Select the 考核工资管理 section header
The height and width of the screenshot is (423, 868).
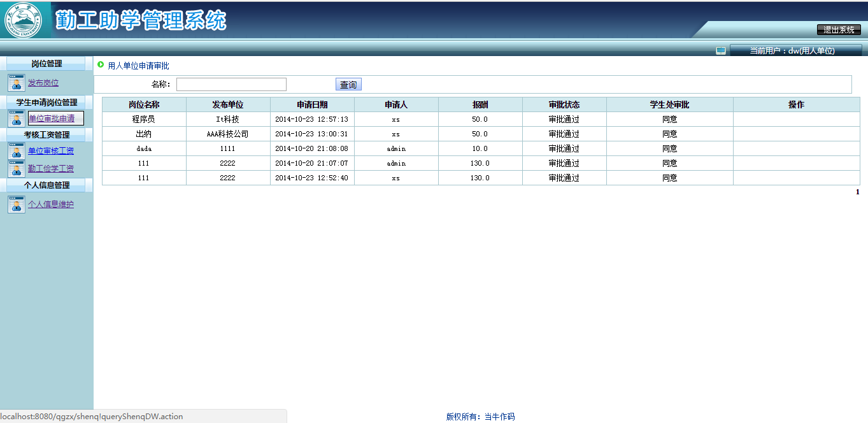(46, 135)
